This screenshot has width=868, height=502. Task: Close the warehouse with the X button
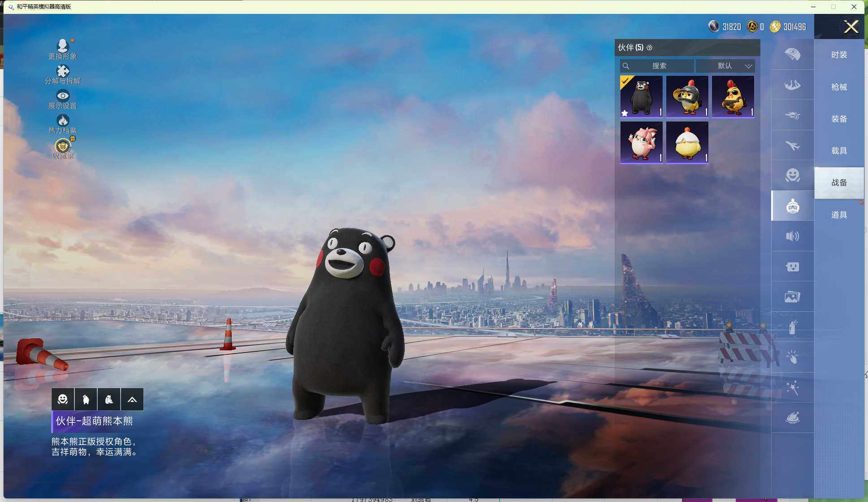pyautogui.click(x=851, y=27)
